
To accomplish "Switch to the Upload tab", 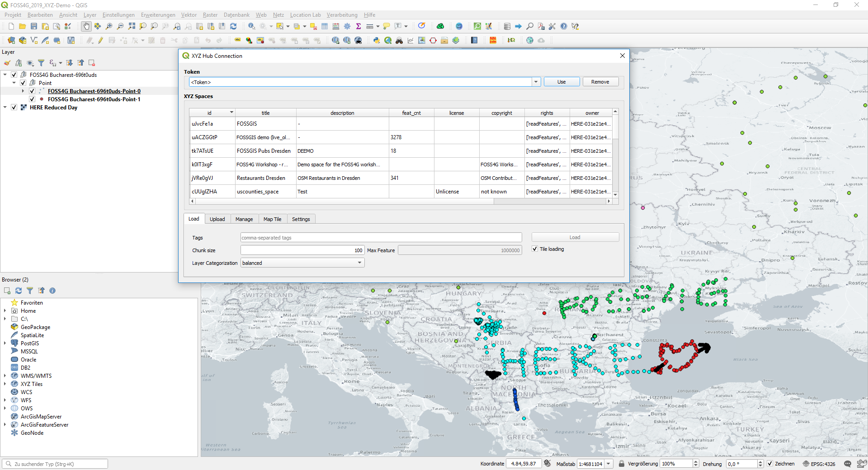I will click(217, 219).
